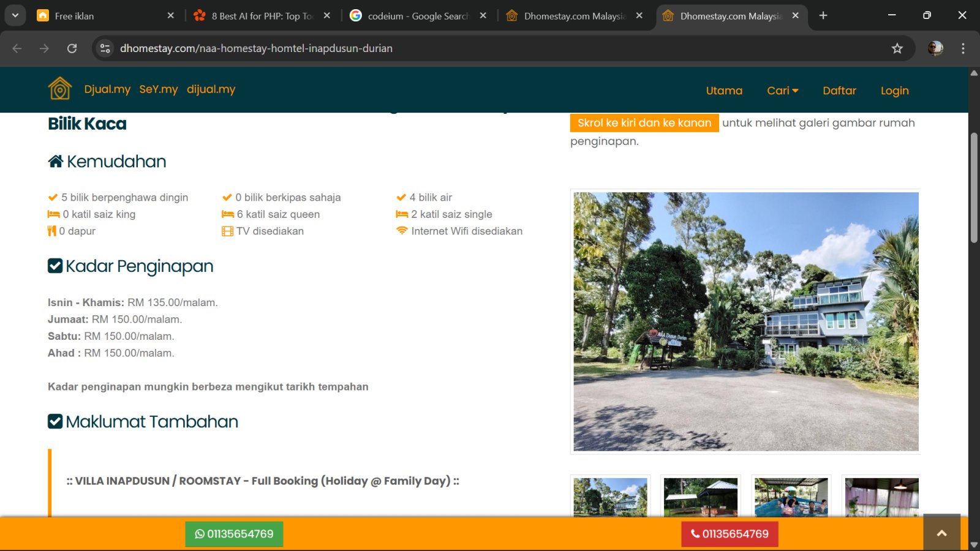Click the checkbox icon beside Maklumat Tambahan

pos(55,421)
